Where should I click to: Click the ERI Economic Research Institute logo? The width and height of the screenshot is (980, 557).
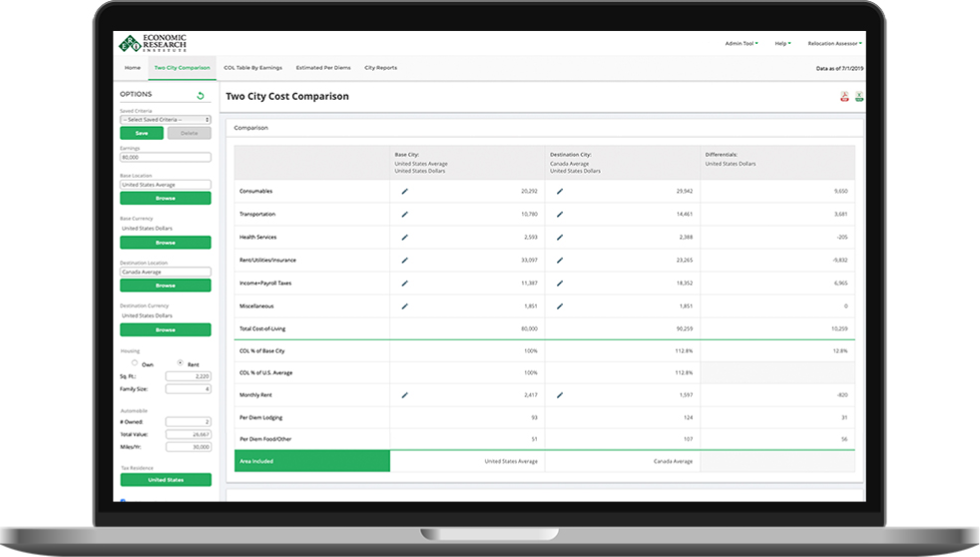click(153, 44)
